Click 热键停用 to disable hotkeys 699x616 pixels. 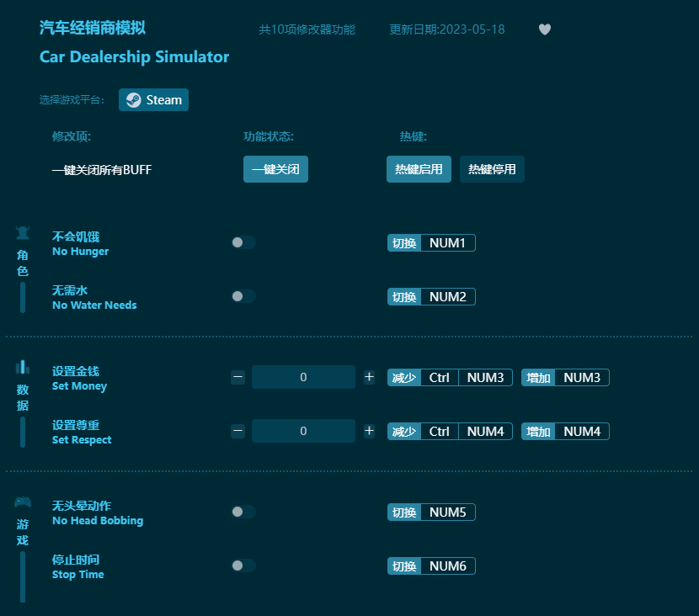coord(492,169)
